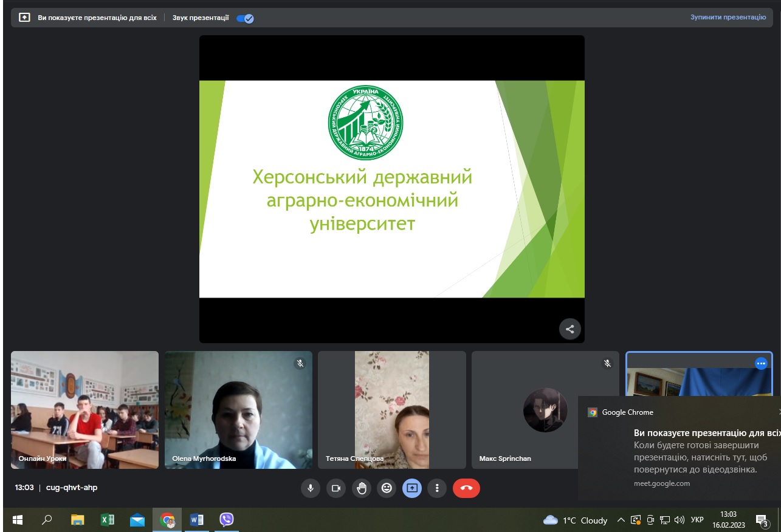Toggle the presentation audio switch
781x532 pixels.
pos(245,18)
